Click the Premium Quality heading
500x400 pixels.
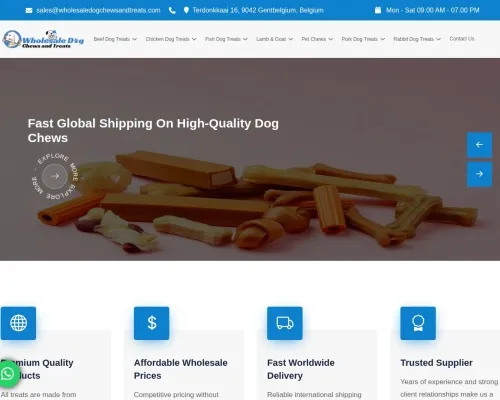tap(37, 369)
